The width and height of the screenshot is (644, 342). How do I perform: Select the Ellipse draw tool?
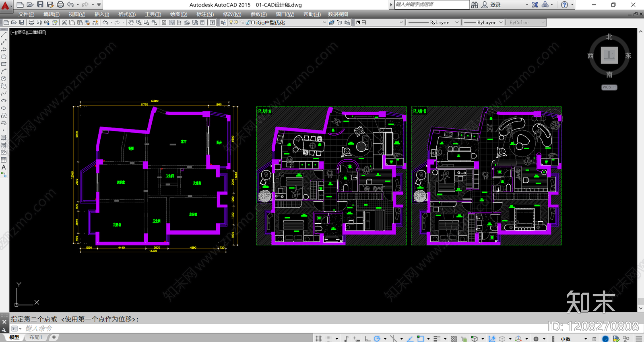click(x=4, y=101)
